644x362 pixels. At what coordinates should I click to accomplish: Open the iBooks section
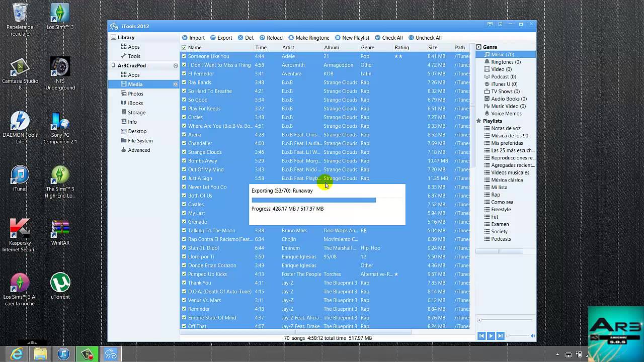132,103
